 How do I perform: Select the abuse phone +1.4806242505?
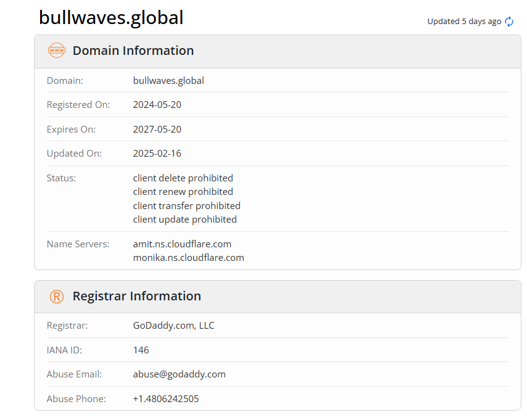tap(166, 399)
